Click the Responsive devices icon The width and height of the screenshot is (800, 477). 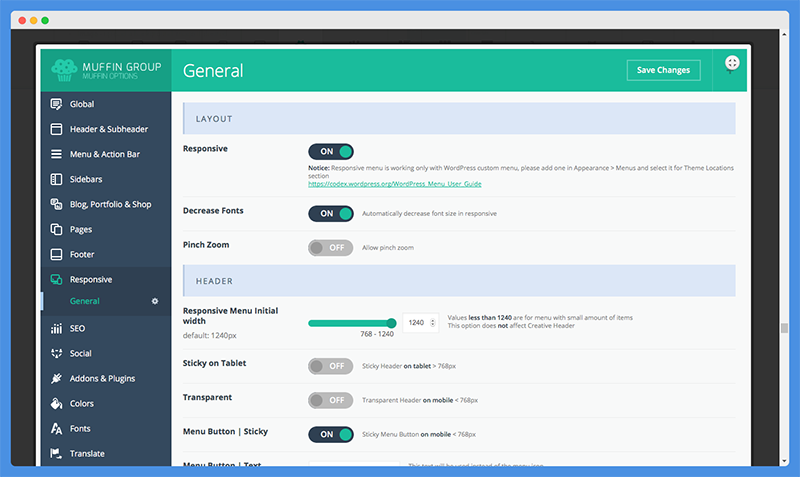pyautogui.click(x=56, y=279)
